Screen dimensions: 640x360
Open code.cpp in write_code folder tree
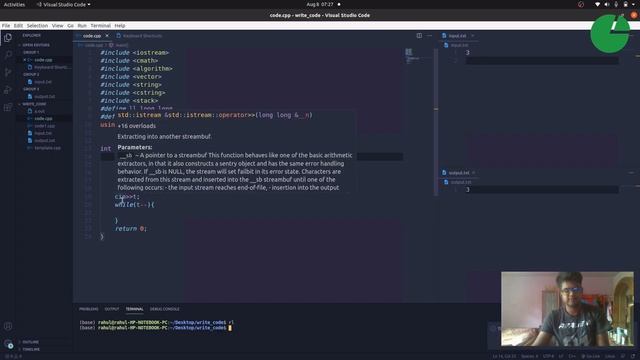coord(43,118)
